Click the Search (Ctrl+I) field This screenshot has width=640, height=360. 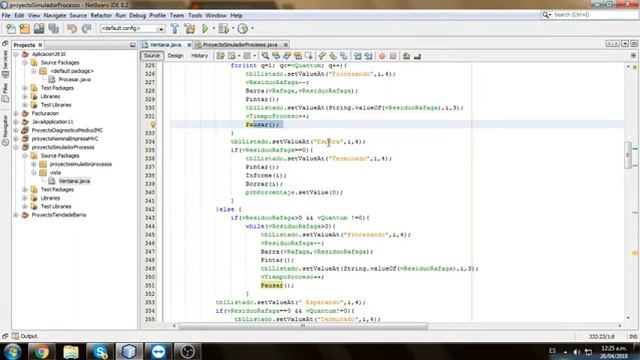[594, 15]
